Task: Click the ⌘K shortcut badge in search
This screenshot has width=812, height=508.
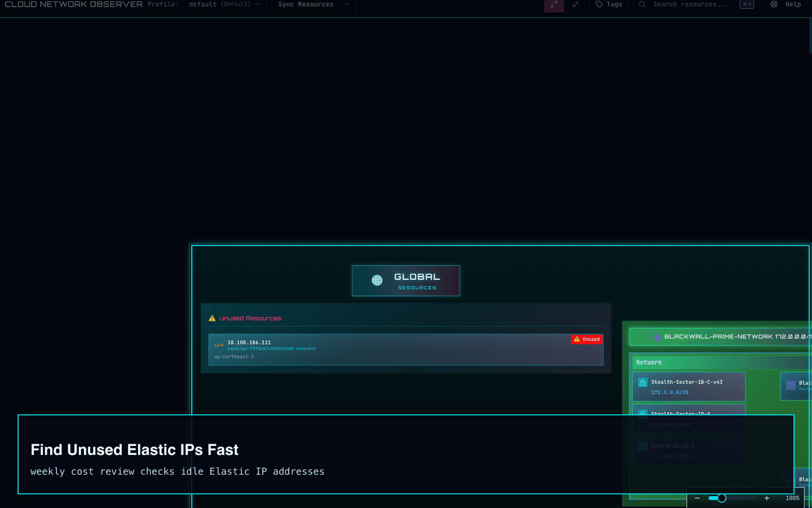Action: click(747, 5)
